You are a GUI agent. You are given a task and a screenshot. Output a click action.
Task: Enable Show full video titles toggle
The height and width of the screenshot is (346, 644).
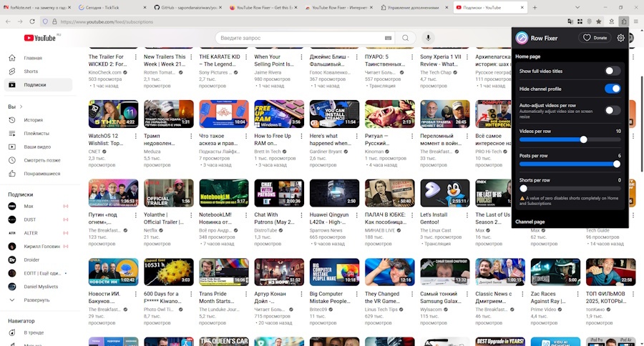(x=613, y=71)
